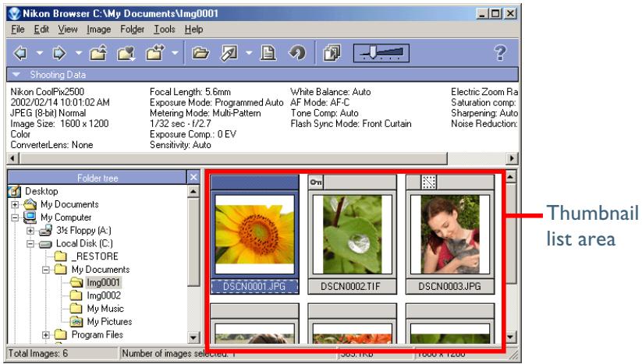The image size is (642, 364).
Task: Go up one folder level icon
Action: click(98, 53)
